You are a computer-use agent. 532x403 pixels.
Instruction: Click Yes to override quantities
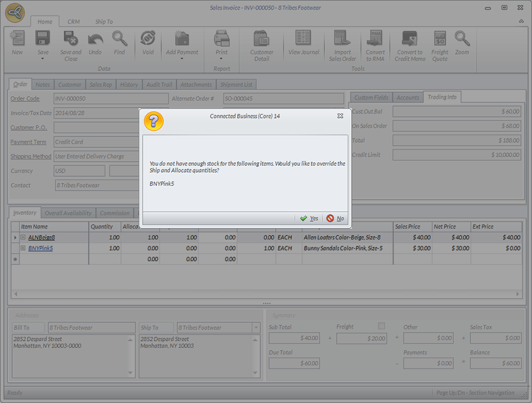[x=309, y=218]
